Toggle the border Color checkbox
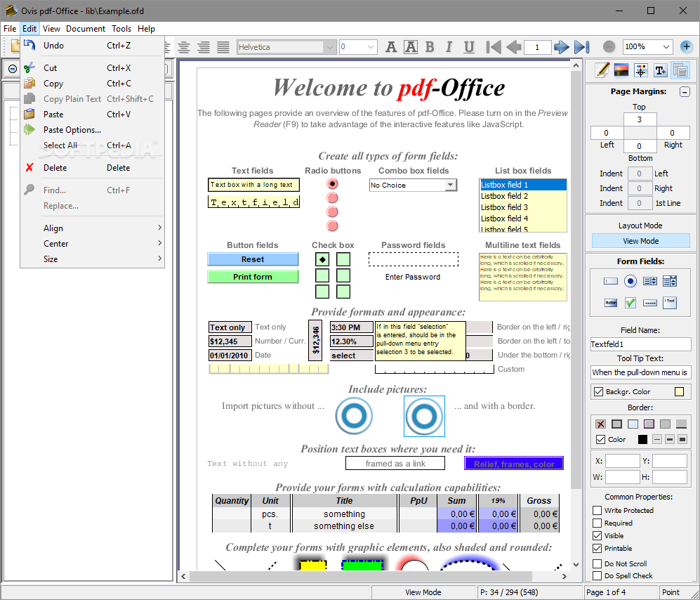700x600 pixels. [600, 439]
